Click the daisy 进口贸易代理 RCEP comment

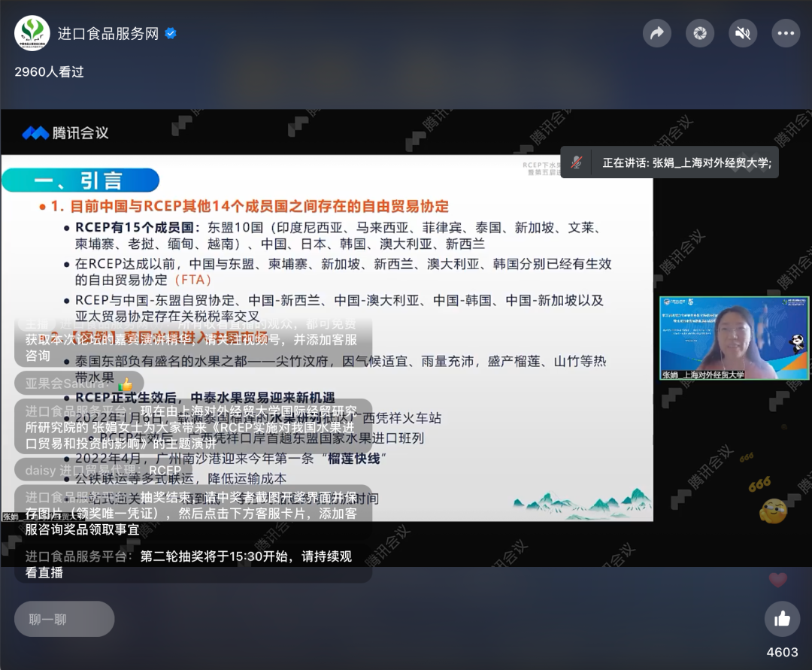coord(103,470)
